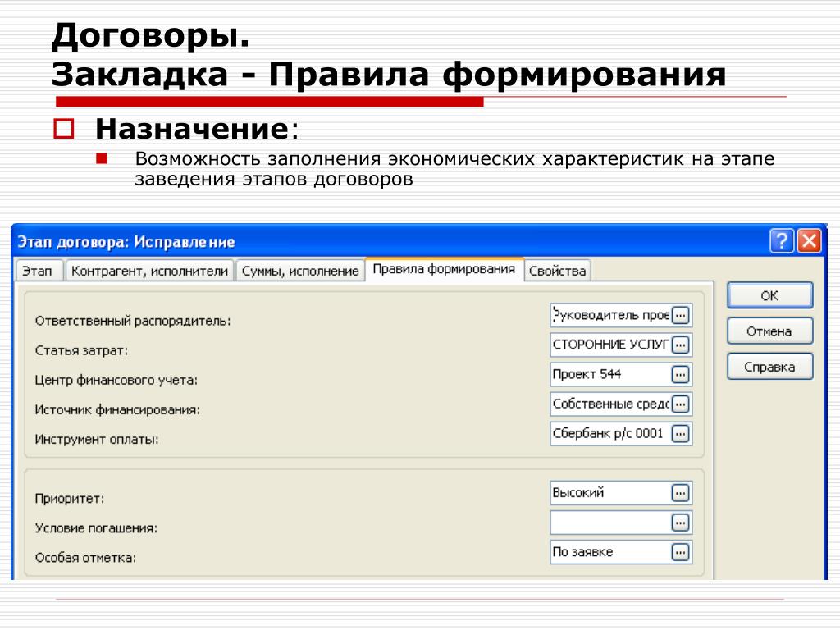Open lookup for Статья затрат field

680,345
